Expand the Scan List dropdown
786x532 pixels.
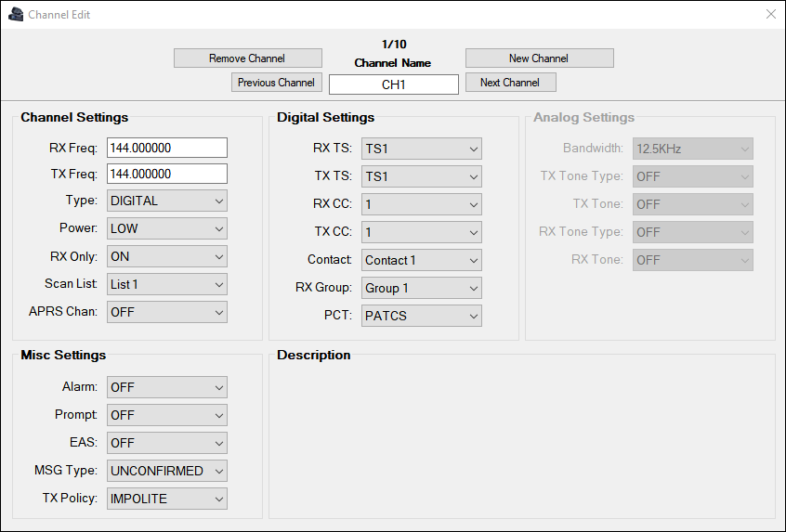point(167,284)
